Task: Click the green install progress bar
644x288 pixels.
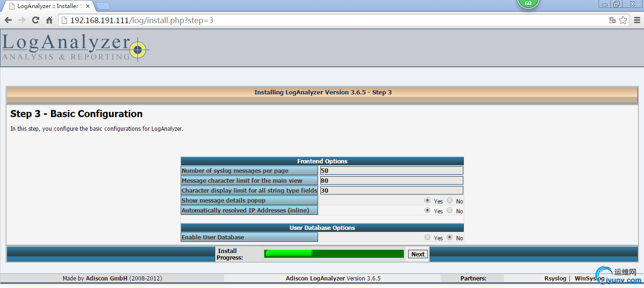Action: [334, 254]
